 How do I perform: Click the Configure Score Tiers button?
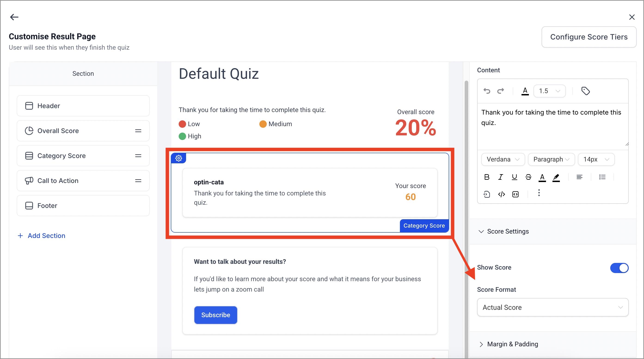(589, 37)
